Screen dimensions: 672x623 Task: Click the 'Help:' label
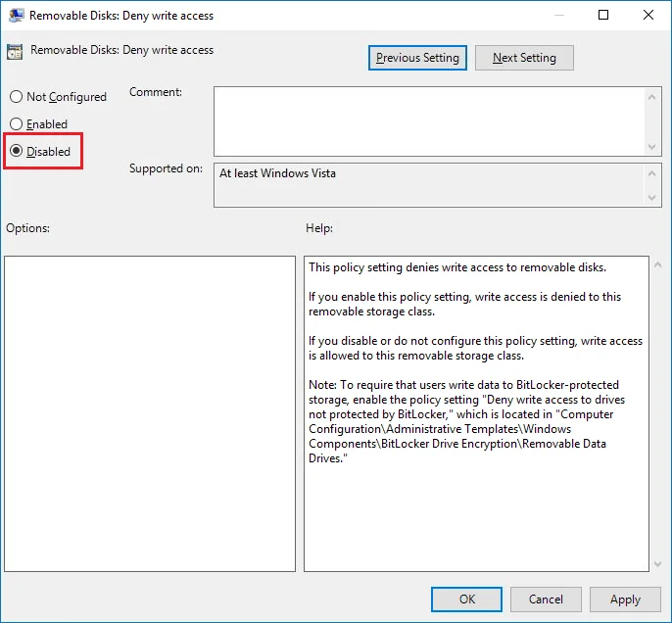point(319,228)
